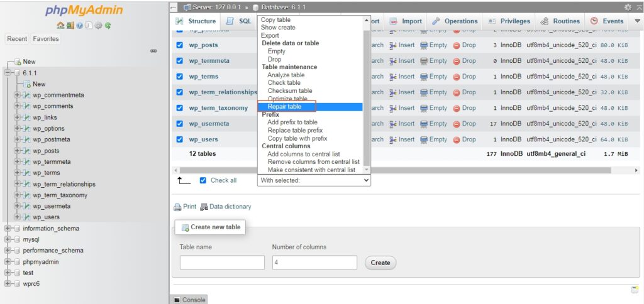Viewport: 644px width, 304px height.
Task: Toggle the Check all checkbox
Action: [203, 180]
